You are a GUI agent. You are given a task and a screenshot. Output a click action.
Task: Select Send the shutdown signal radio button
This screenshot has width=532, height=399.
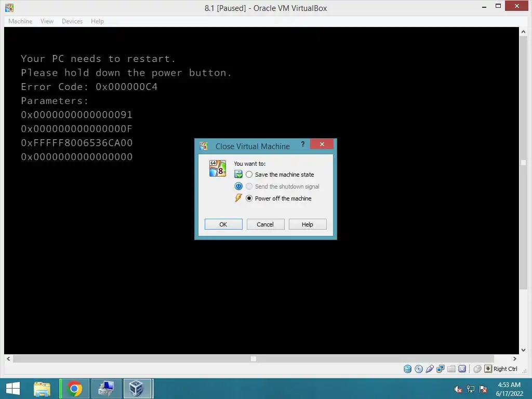[x=249, y=187]
